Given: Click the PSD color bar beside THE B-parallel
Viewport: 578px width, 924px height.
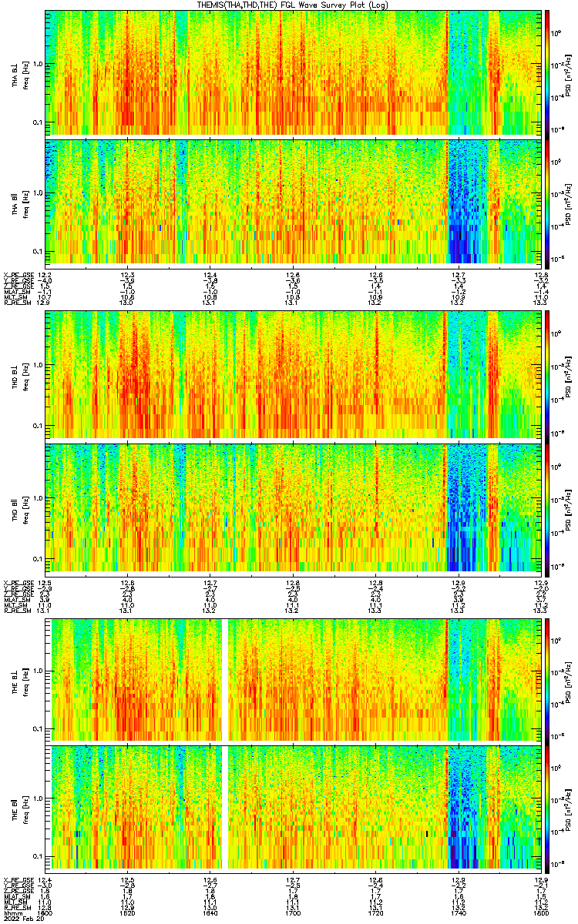Looking at the screenshot, I should point(547,808).
